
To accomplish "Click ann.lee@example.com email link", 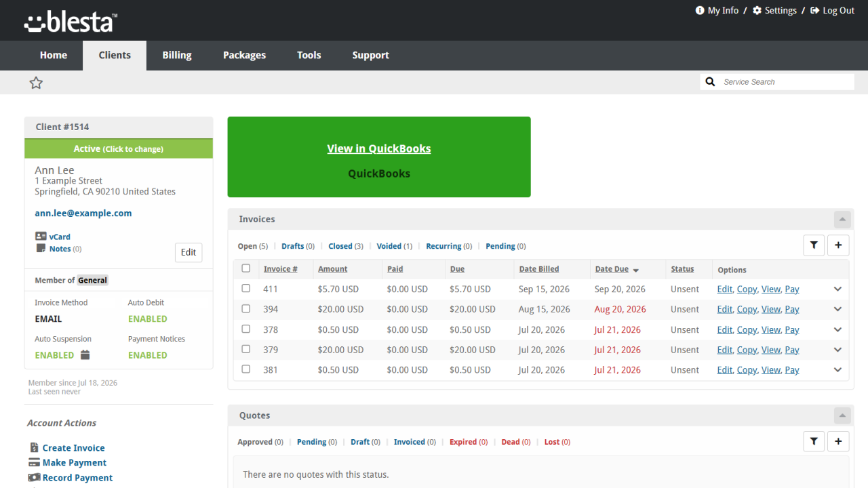I will 83,213.
